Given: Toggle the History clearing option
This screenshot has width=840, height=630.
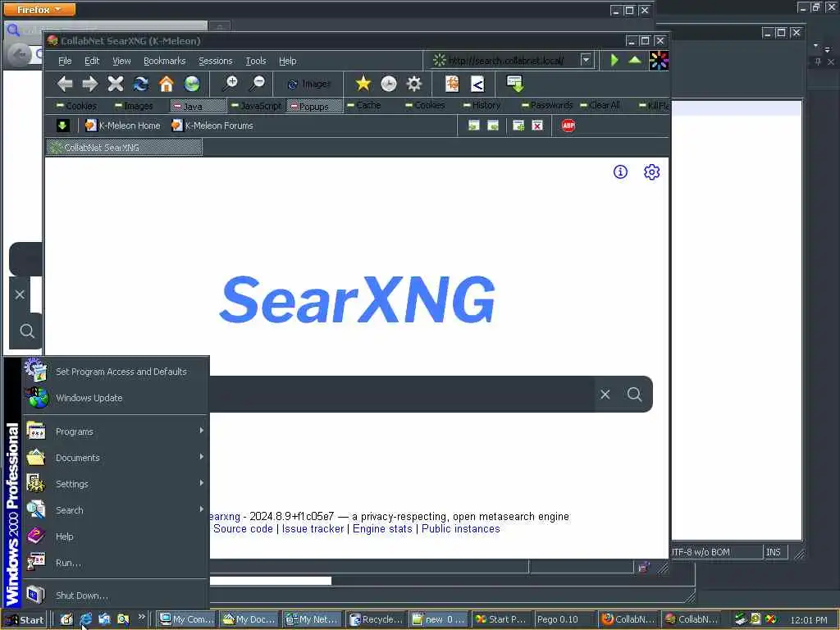Looking at the screenshot, I should 482,106.
